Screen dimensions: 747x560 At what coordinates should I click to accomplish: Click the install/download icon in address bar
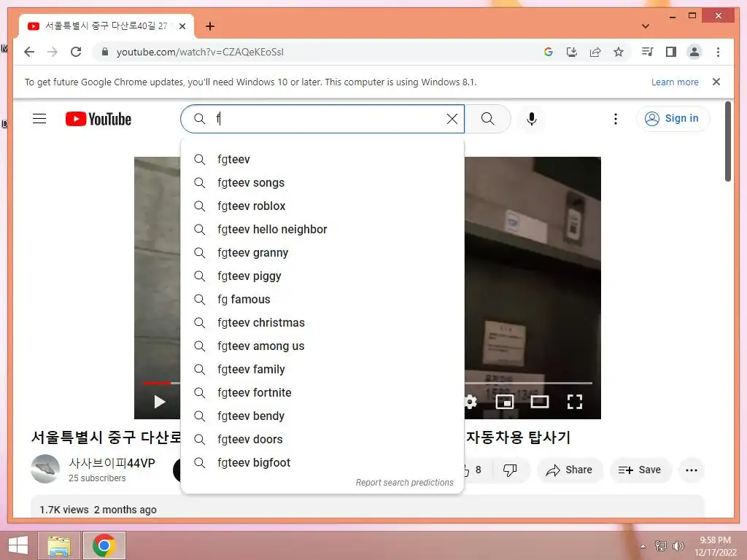[572, 52]
